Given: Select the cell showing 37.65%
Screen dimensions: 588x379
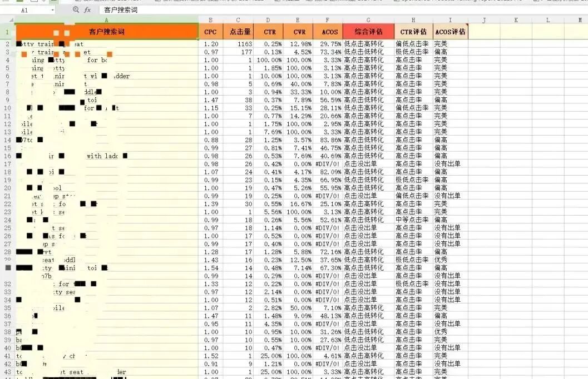Looking at the screenshot, I should point(327,260).
